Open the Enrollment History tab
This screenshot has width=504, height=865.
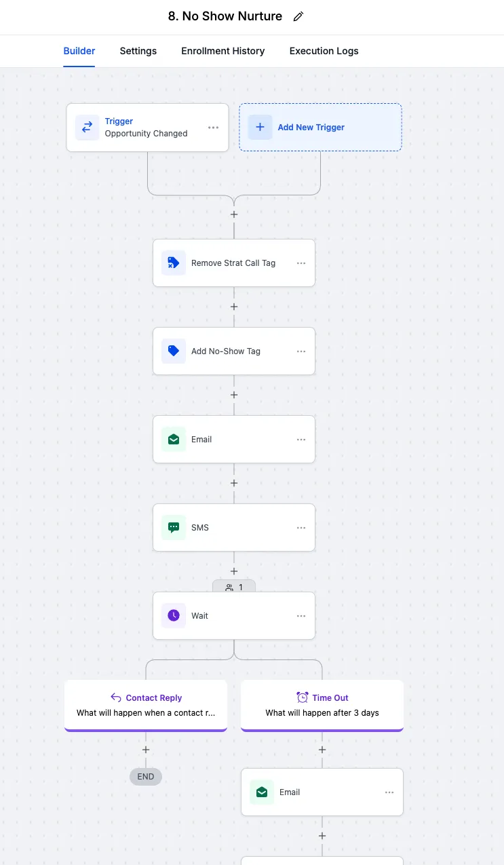(222, 51)
